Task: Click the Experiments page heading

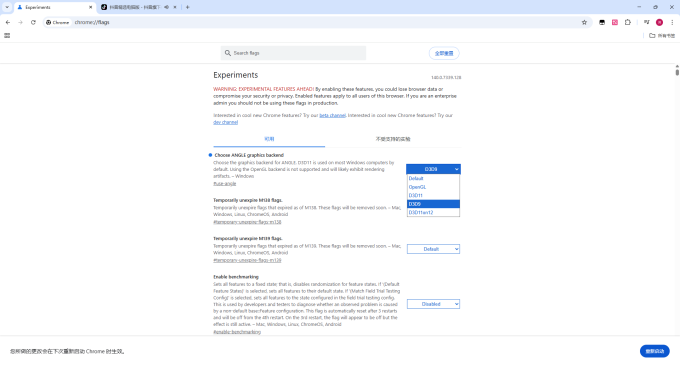Action: [x=235, y=75]
